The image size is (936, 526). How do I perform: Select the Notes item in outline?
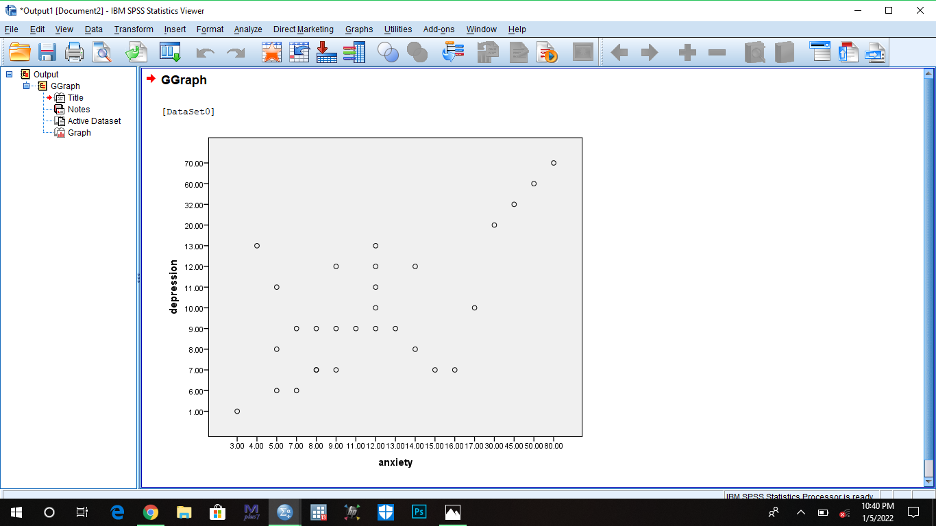pos(78,109)
